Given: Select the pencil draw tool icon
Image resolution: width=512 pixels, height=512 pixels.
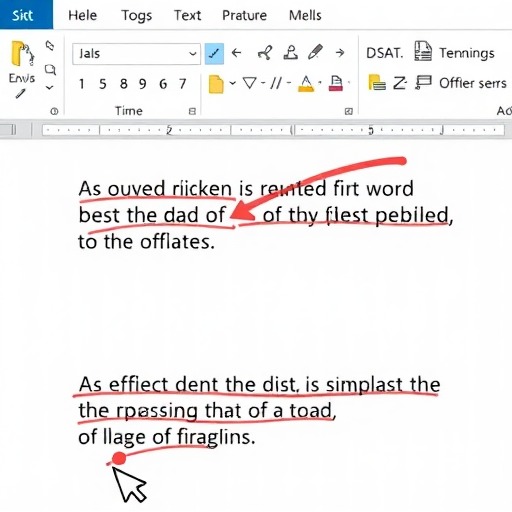Looking at the screenshot, I should pyautogui.click(x=315, y=52).
